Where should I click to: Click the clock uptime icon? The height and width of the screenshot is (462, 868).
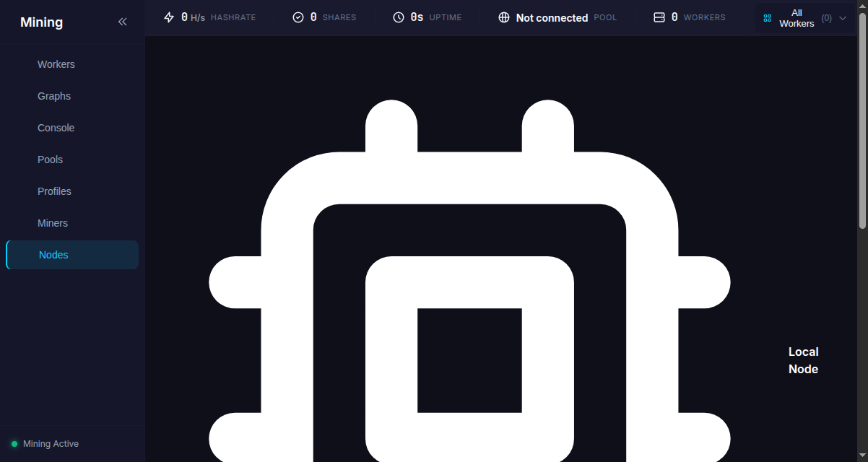point(399,17)
